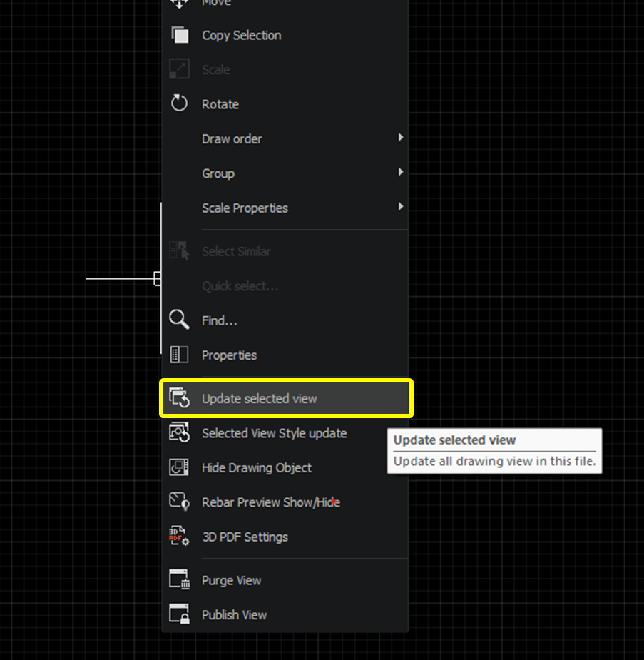Open the Find dialog

click(x=219, y=320)
